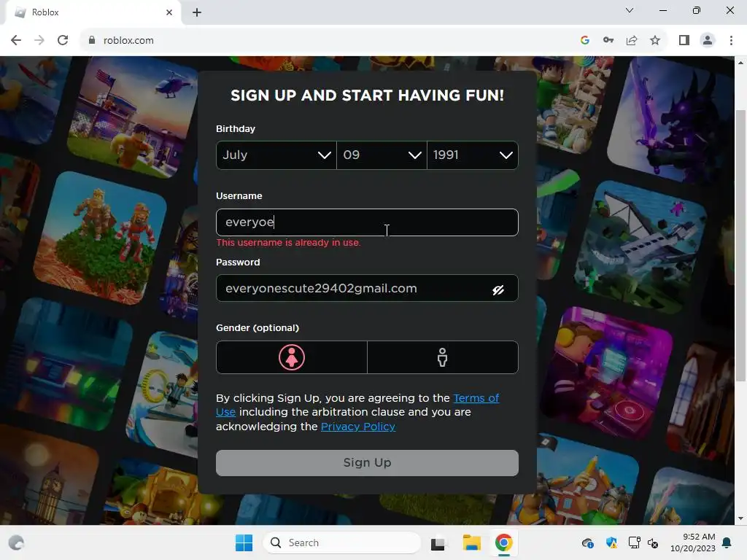Screen dimensions: 747x560
Task: Open the muted volume tray icon
Action: tap(653, 543)
